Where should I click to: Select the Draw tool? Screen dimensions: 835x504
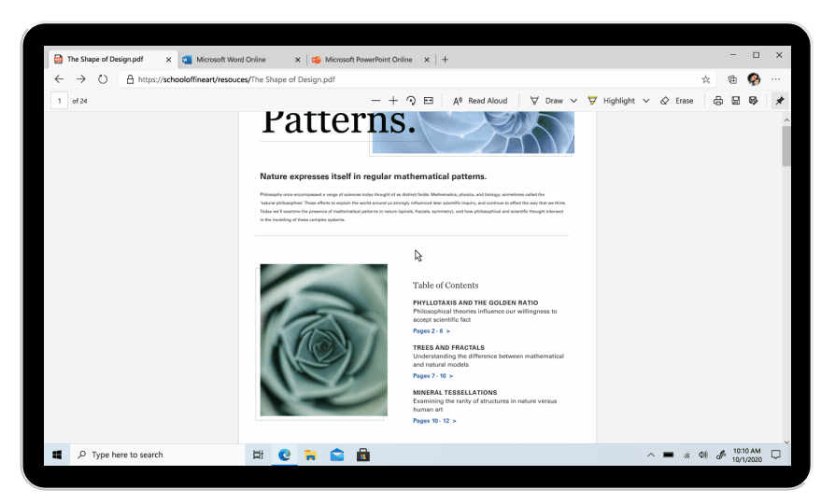546,101
